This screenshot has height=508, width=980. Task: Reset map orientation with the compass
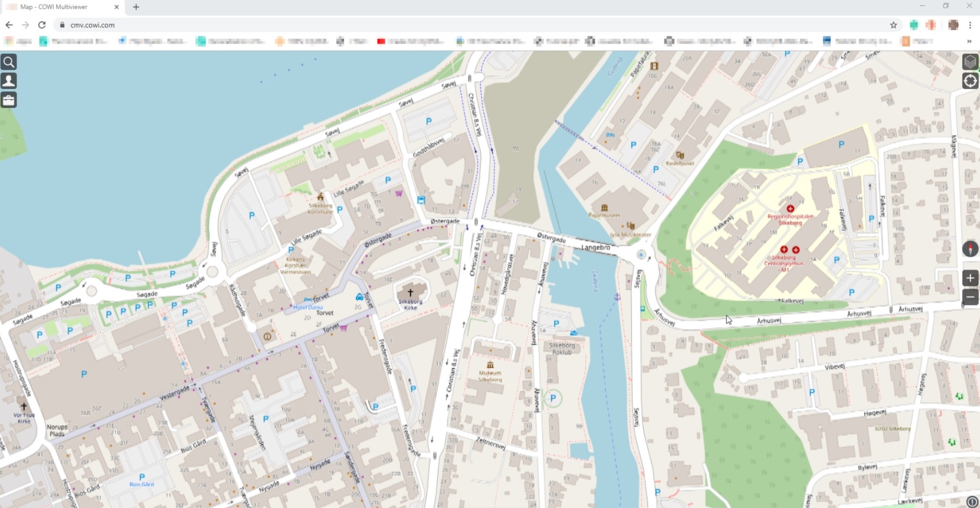tap(970, 249)
